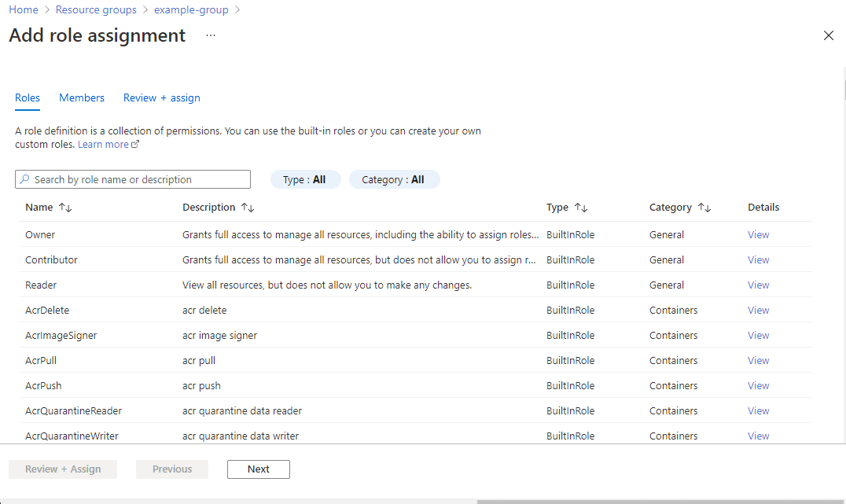View details for AcrPush role
The height and width of the screenshot is (504, 846).
[758, 385]
